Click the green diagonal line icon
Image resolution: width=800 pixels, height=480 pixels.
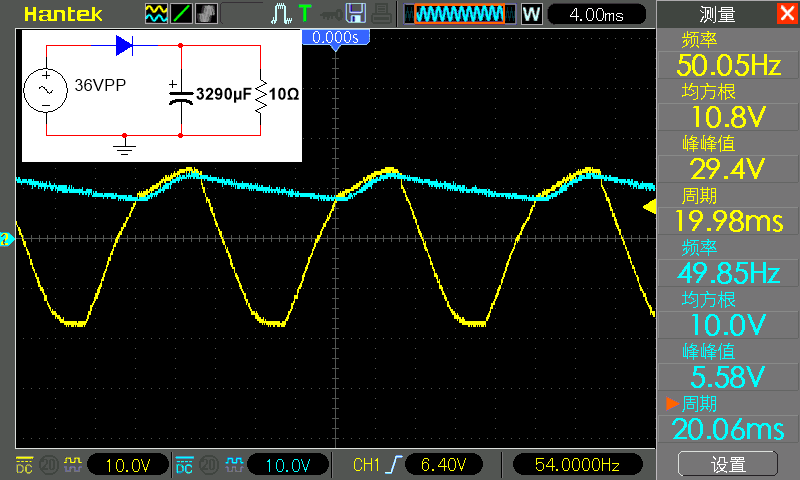(x=182, y=14)
